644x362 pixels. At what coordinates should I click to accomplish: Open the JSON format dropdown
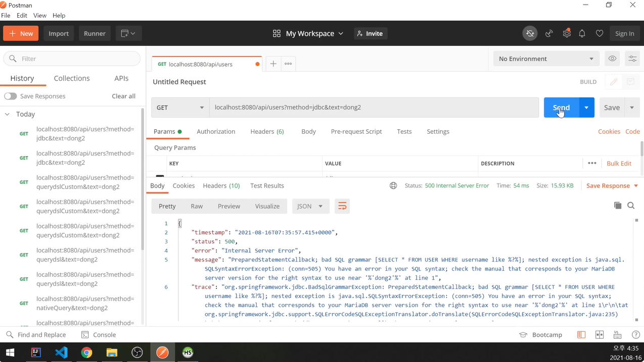310,206
